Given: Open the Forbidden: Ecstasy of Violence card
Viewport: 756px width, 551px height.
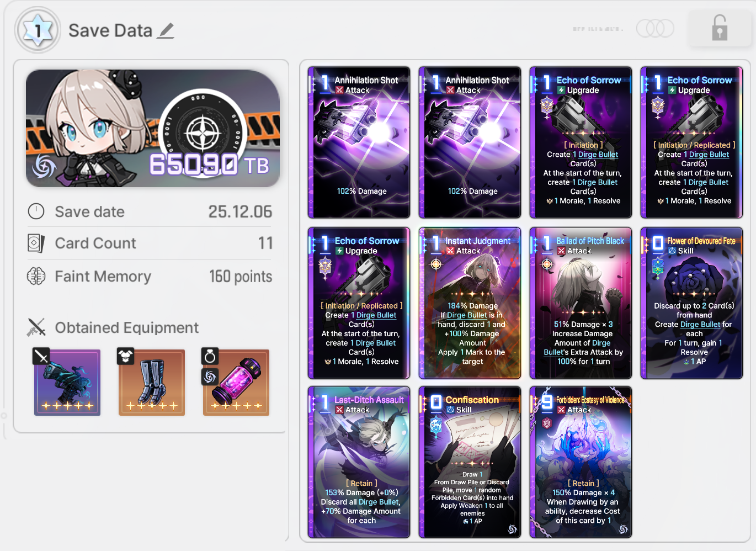Looking at the screenshot, I should (581, 462).
